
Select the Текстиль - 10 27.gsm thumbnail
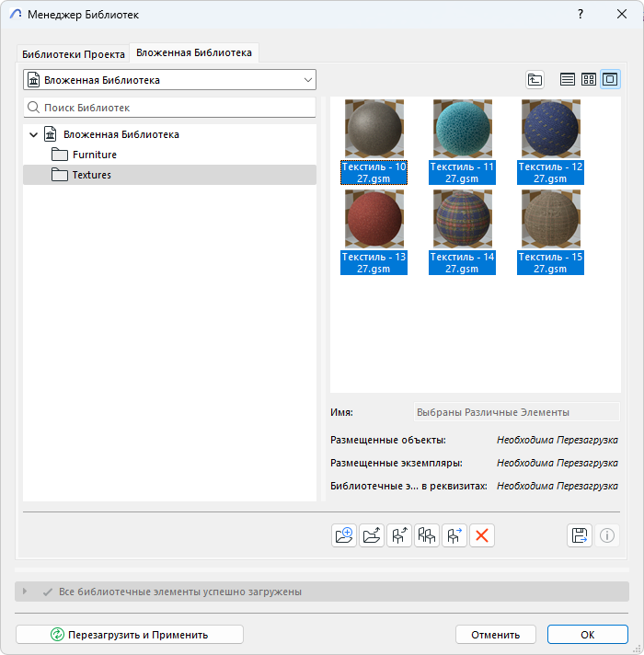coord(374,142)
